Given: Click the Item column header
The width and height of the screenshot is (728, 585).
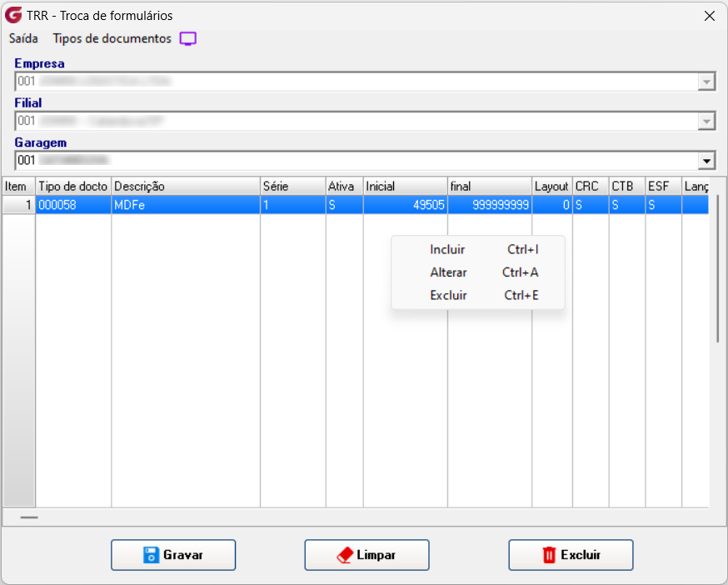Looking at the screenshot, I should pos(18,187).
